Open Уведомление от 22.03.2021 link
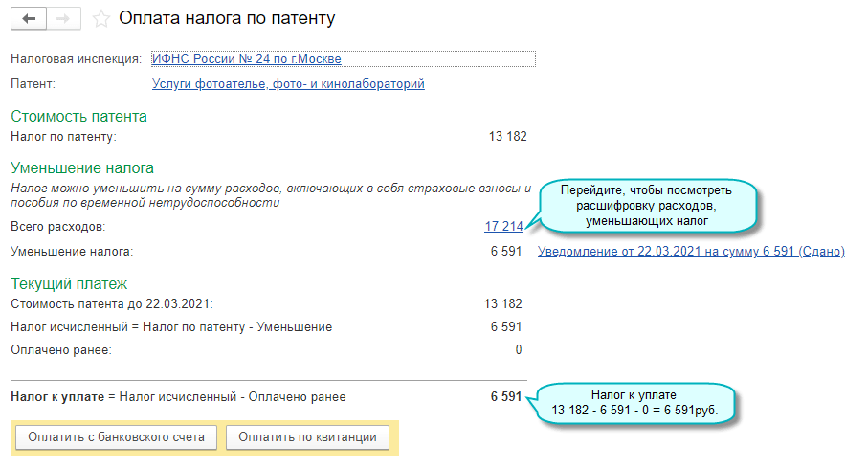 pos(691,252)
